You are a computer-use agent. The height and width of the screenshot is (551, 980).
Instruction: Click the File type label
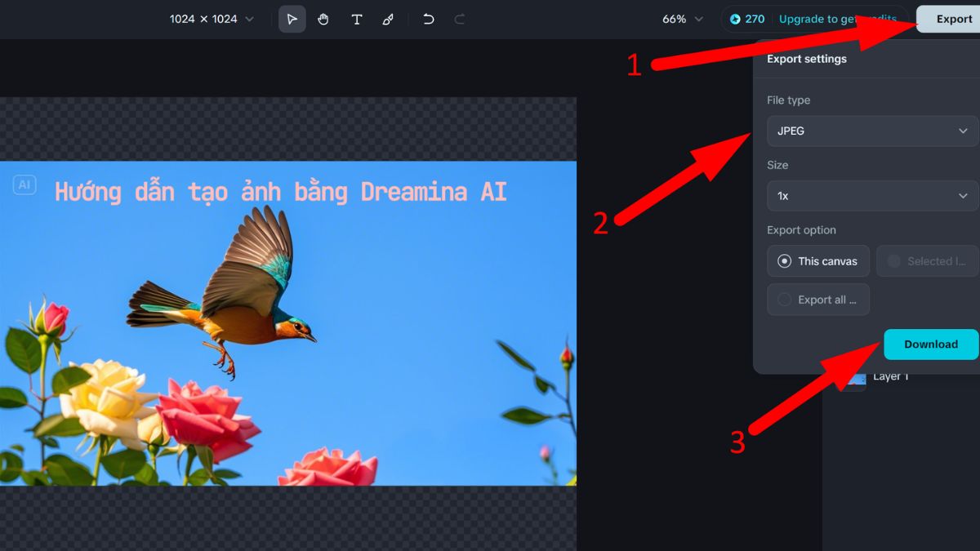click(789, 100)
